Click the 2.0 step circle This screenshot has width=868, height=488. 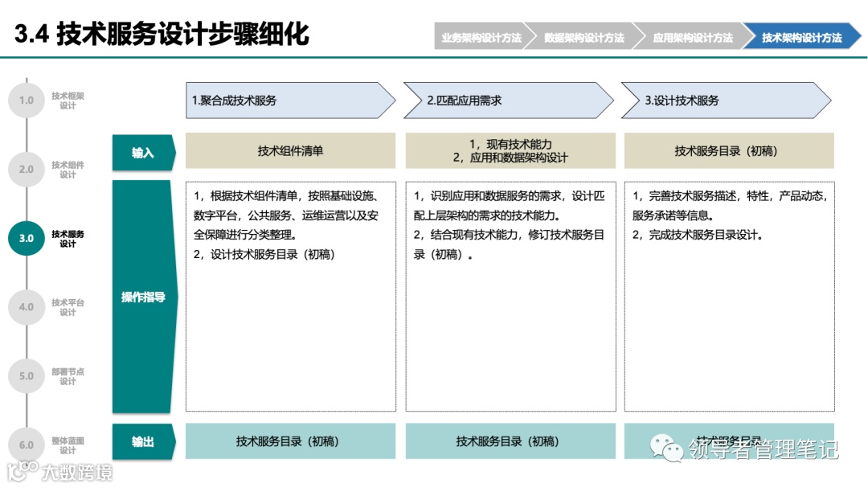pyautogui.click(x=27, y=170)
